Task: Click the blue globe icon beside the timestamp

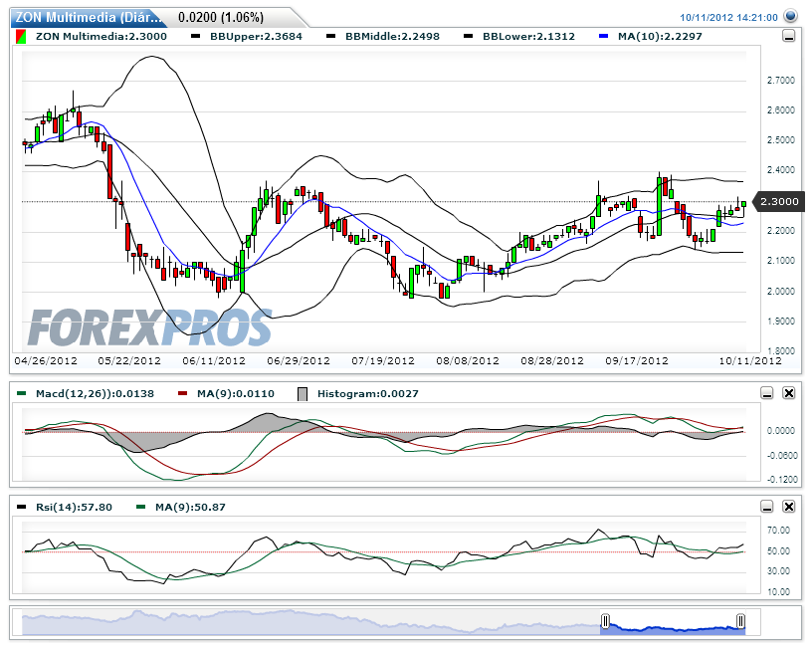Action: 790,16
